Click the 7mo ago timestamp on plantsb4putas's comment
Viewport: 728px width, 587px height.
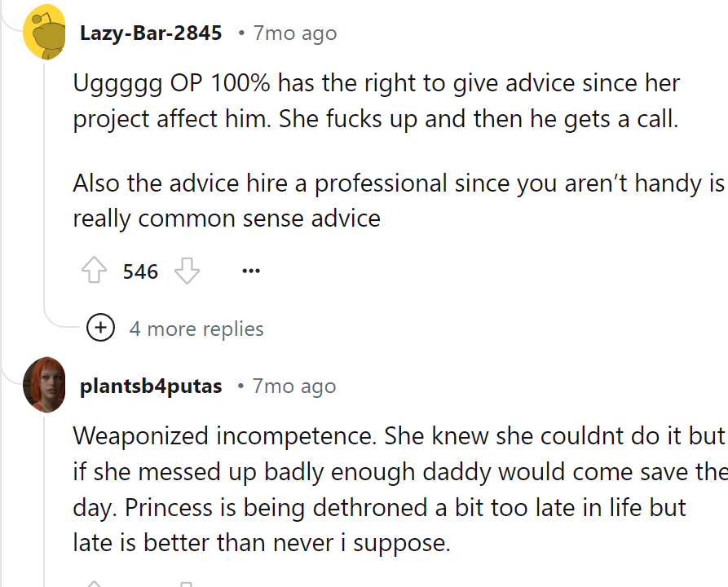coord(292,386)
